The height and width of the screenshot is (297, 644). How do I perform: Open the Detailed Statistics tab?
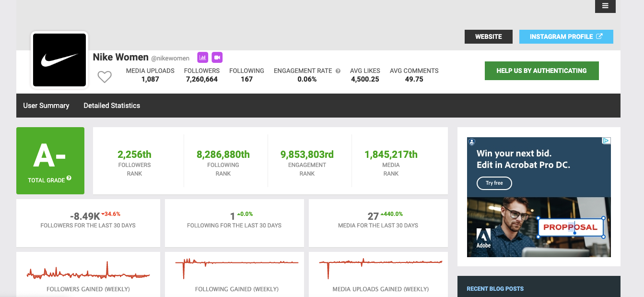(112, 106)
